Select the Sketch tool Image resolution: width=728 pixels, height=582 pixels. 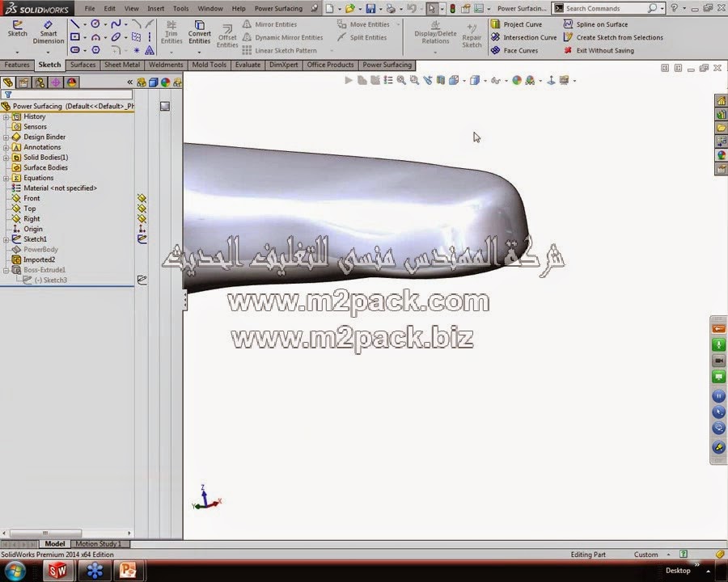[x=17, y=28]
